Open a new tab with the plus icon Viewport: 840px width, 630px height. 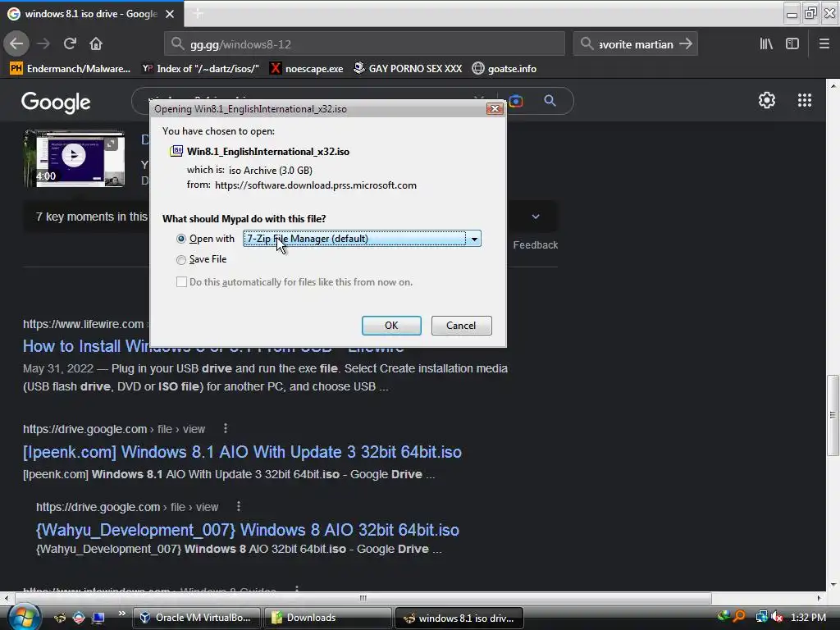pos(198,13)
